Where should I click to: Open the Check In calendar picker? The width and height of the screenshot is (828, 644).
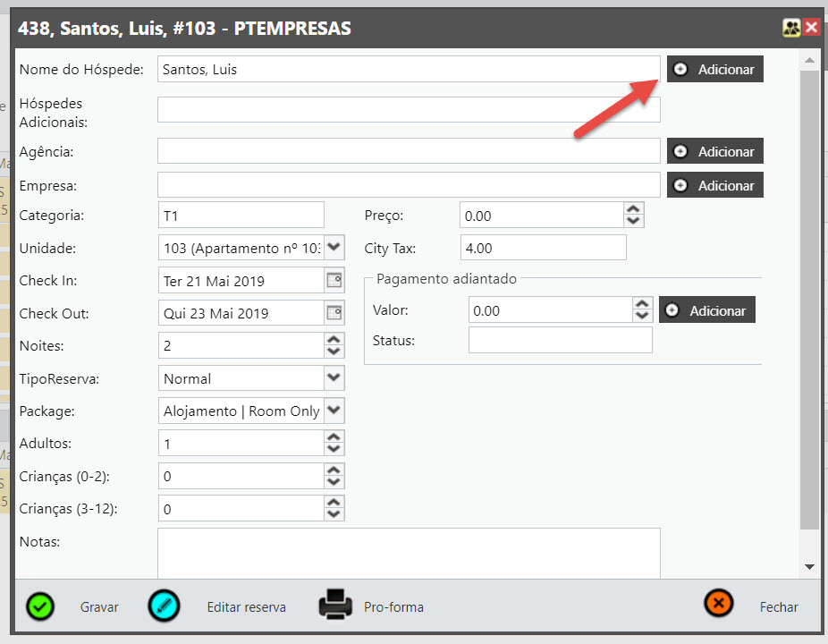[334, 281]
